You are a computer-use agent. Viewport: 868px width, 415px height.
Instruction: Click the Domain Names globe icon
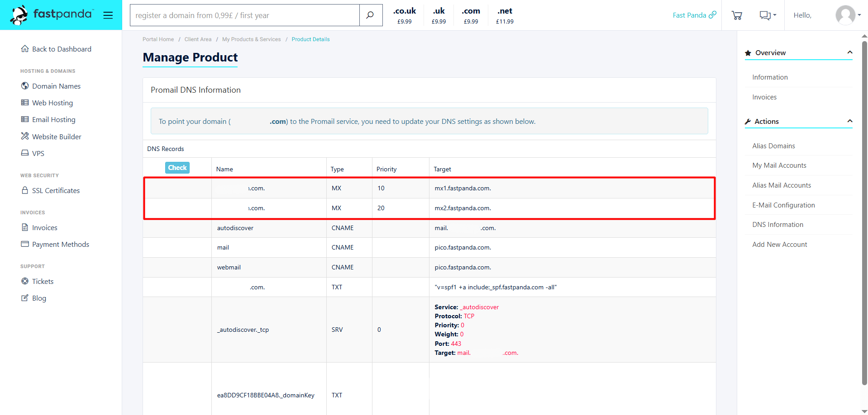25,86
